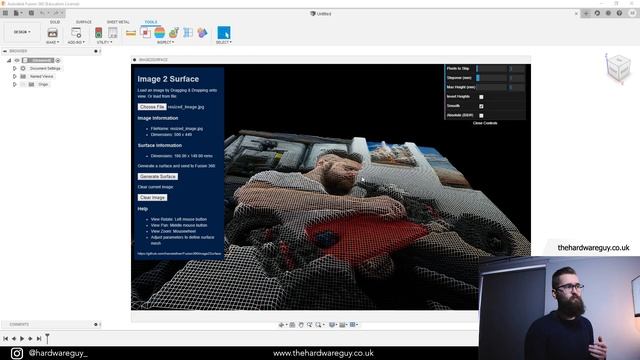The height and width of the screenshot is (360, 640).
Task: Adjust the Pixels to Skip slider
Action: tap(491, 69)
